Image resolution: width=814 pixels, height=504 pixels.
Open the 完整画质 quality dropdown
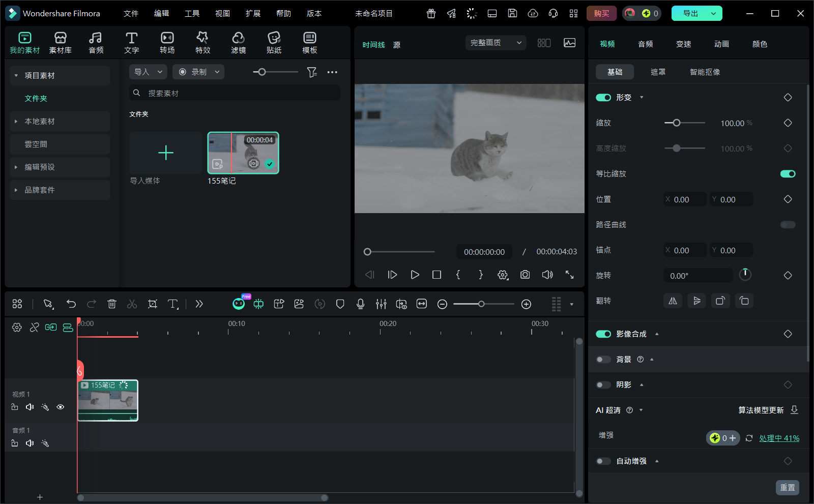[x=495, y=43]
